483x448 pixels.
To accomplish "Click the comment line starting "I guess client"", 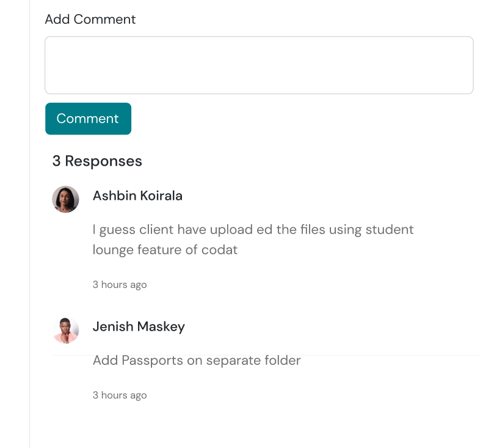I will [253, 230].
